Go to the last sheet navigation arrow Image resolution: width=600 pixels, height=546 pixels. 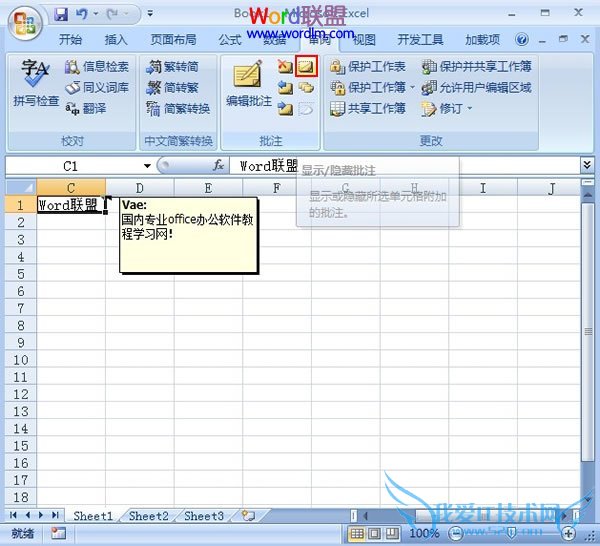(55, 515)
